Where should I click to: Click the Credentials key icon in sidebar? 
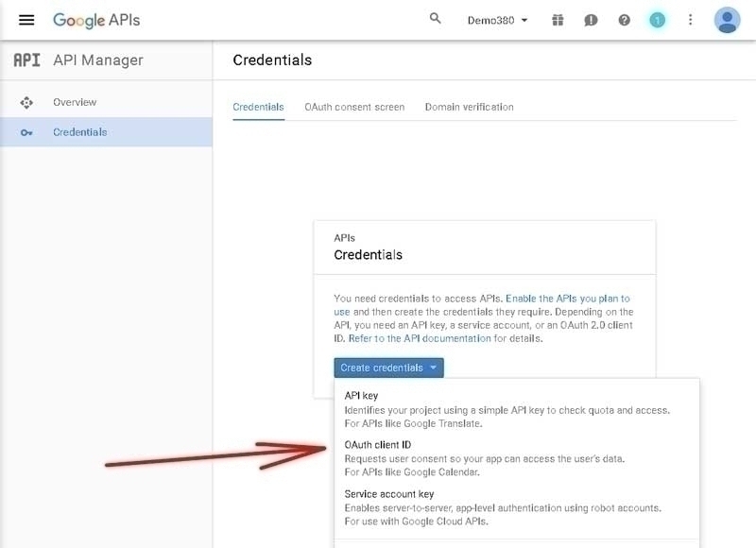(26, 132)
